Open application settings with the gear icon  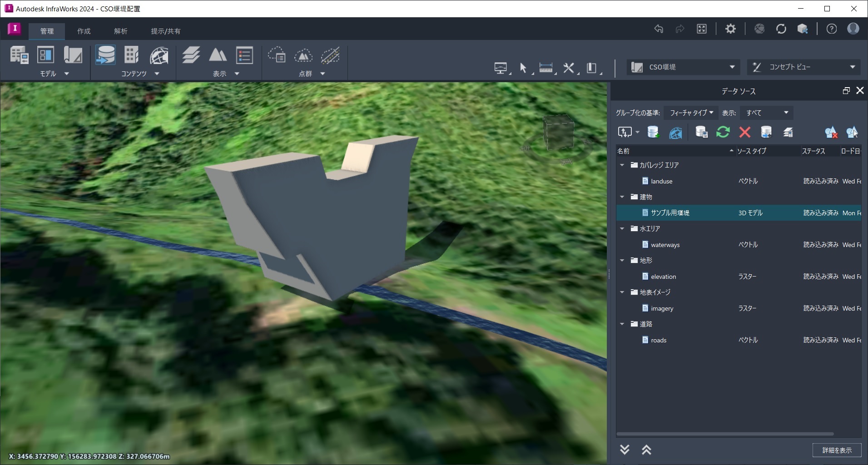pyautogui.click(x=730, y=29)
